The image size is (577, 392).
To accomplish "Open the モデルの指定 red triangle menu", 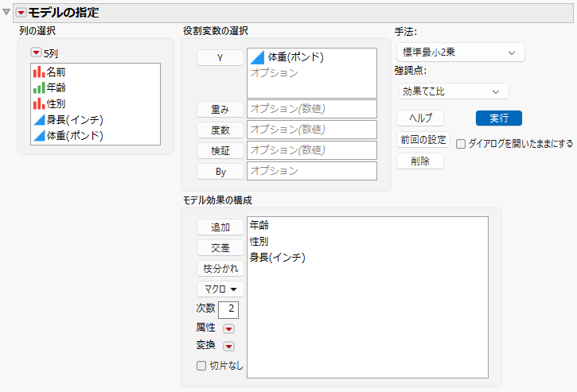I will tap(21, 13).
